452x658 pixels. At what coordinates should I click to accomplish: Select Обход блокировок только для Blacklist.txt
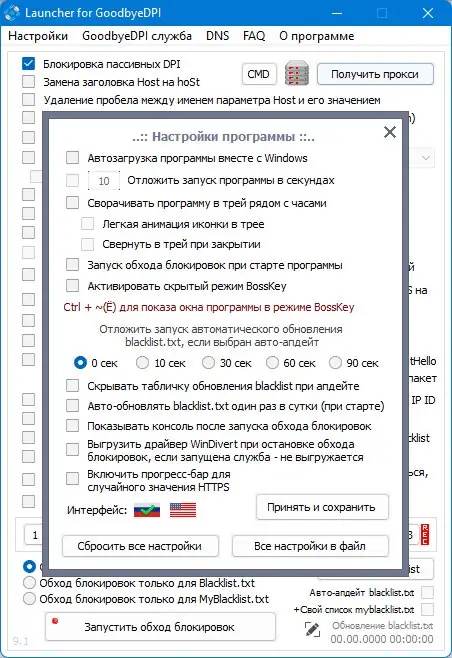click(29, 583)
